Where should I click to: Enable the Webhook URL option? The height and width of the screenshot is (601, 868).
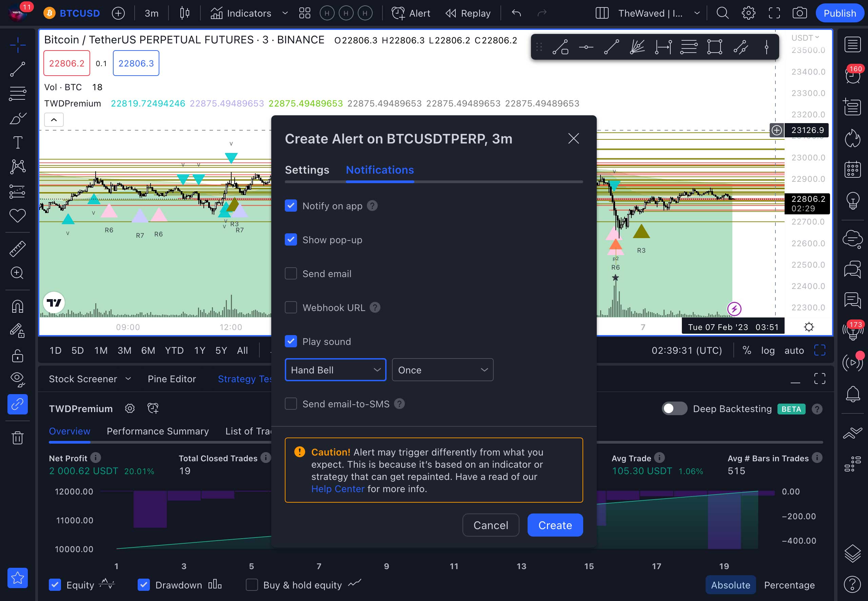291,307
